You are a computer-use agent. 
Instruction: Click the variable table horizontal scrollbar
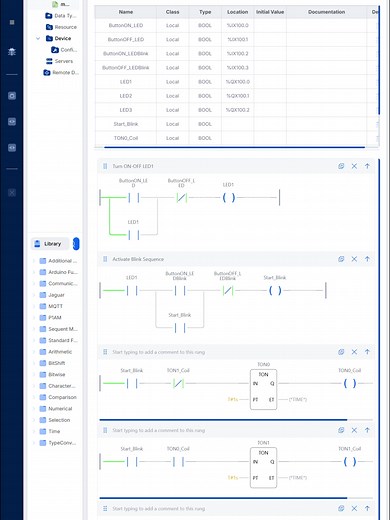point(234,147)
